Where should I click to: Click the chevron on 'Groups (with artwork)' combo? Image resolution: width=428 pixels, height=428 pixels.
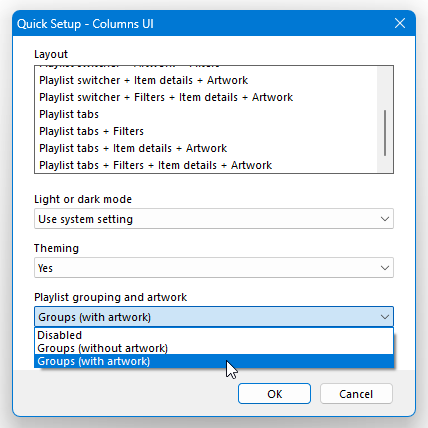[385, 317]
